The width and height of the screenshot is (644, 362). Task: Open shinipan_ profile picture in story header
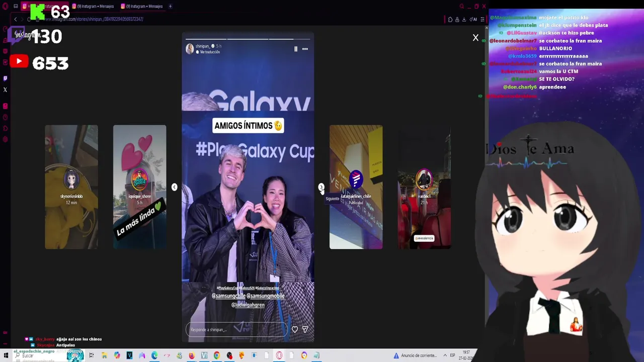pyautogui.click(x=190, y=49)
